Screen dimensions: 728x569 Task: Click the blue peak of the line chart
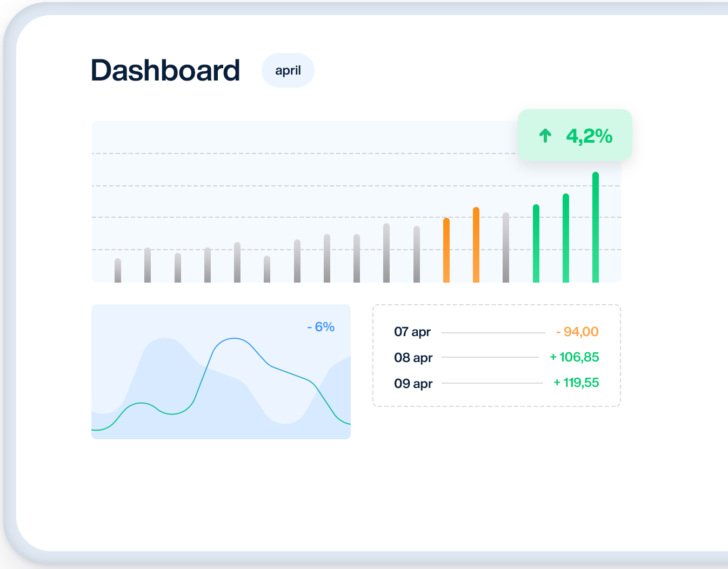(x=234, y=339)
